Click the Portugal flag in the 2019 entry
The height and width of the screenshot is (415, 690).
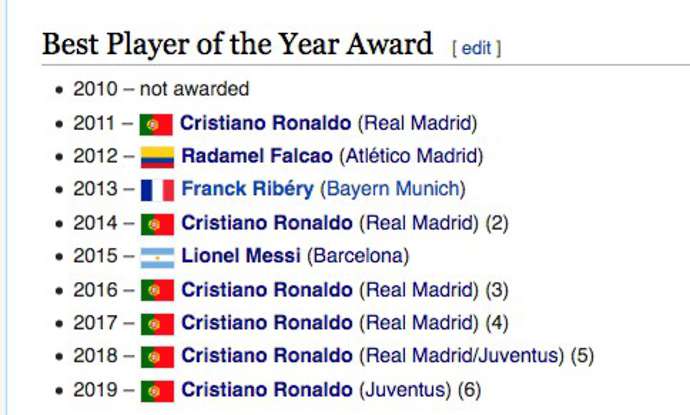pyautogui.click(x=157, y=390)
